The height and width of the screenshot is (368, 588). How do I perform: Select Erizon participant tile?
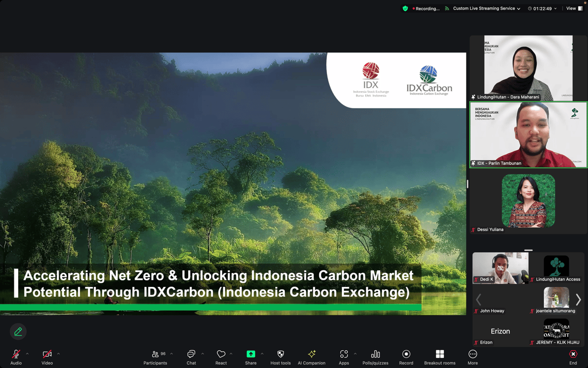[500, 332]
